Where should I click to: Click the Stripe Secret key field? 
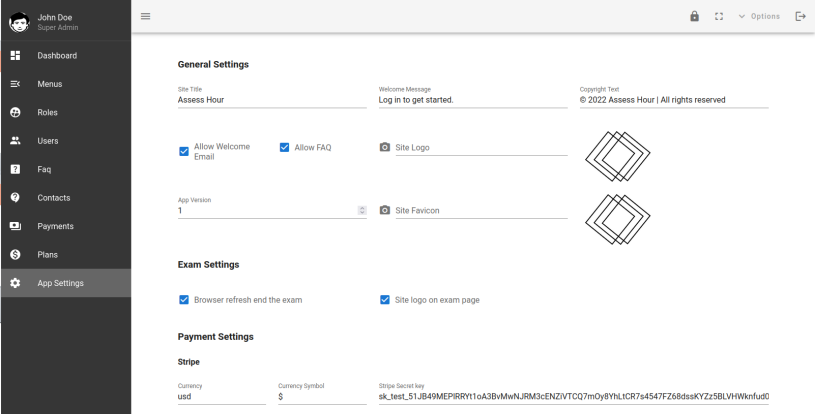pyautogui.click(x=573, y=397)
